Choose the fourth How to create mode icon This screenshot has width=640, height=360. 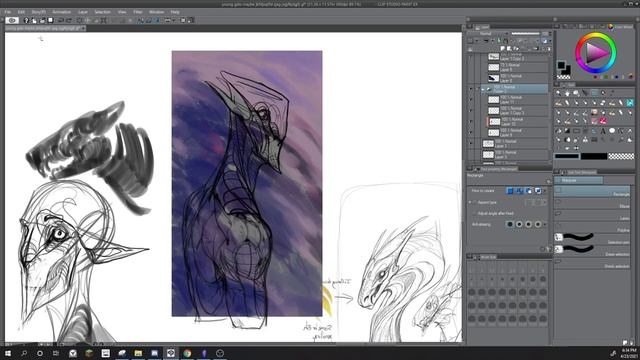pos(538,191)
